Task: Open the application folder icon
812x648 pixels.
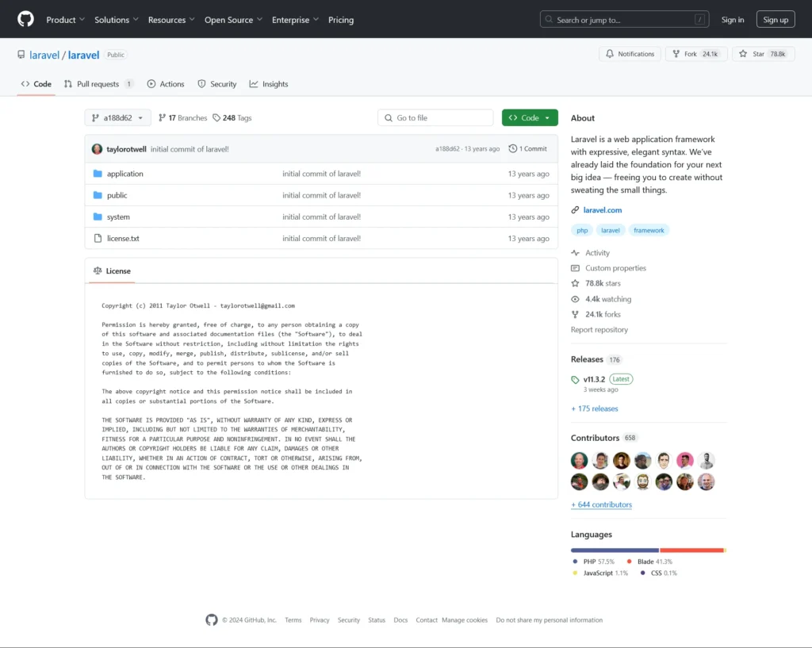Action: click(98, 174)
